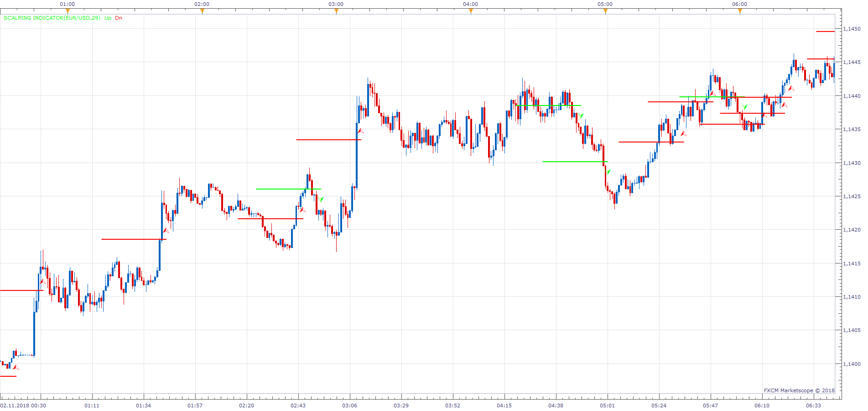Click the orange marker under 04:00
This screenshot has width=868, height=411.
point(471,11)
